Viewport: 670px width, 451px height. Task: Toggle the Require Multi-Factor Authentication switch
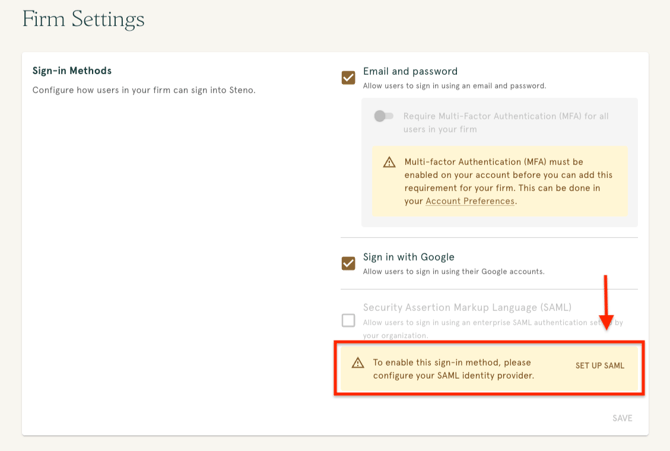[384, 117]
